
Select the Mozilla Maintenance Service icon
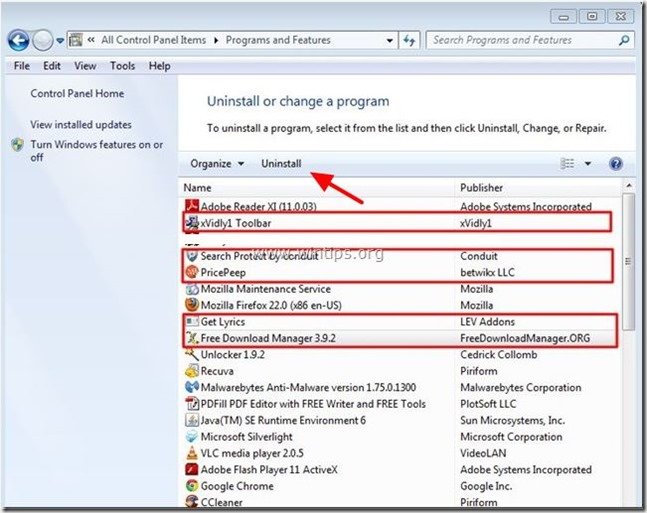pyautogui.click(x=192, y=289)
